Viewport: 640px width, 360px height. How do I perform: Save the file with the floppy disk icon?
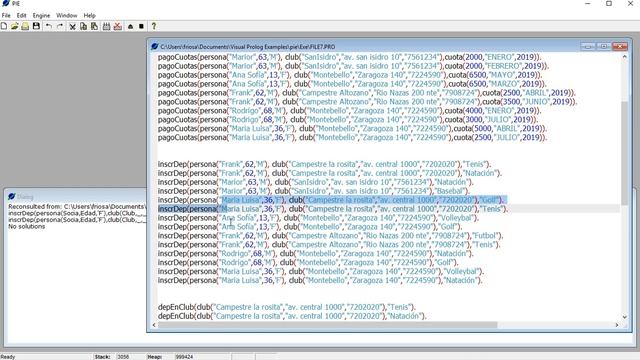(x=36, y=26)
